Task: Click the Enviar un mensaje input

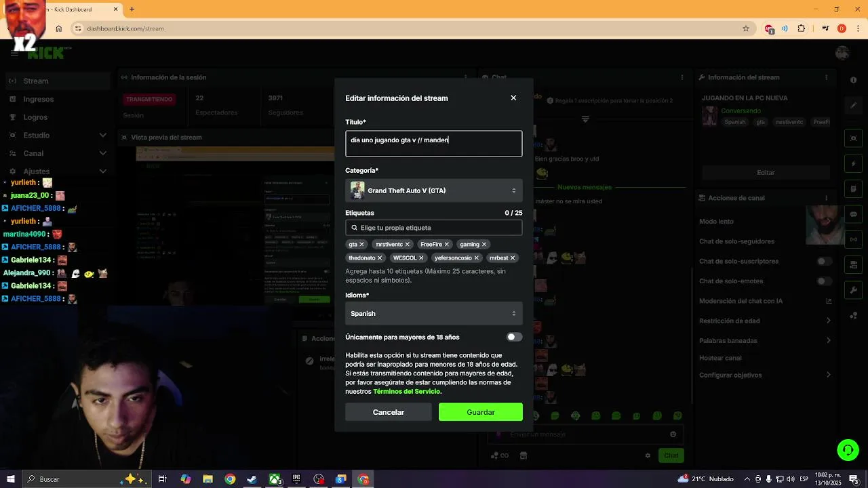Action: (587, 434)
